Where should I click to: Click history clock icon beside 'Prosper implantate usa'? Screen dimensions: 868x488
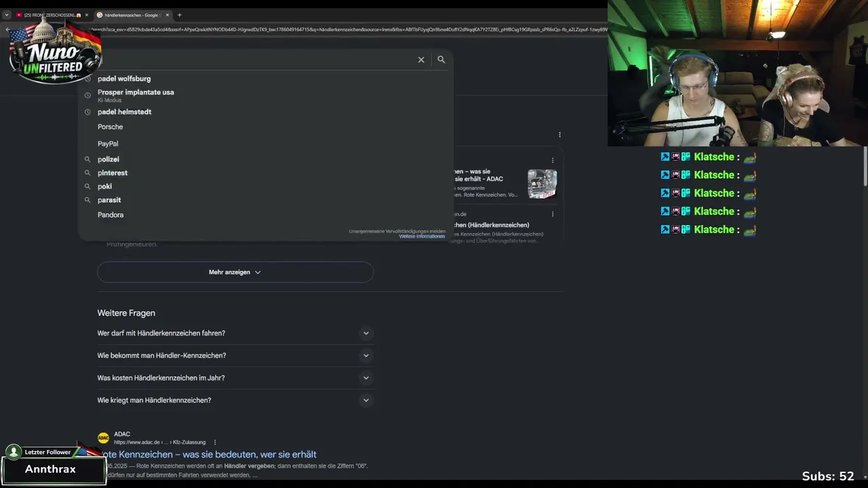point(87,95)
